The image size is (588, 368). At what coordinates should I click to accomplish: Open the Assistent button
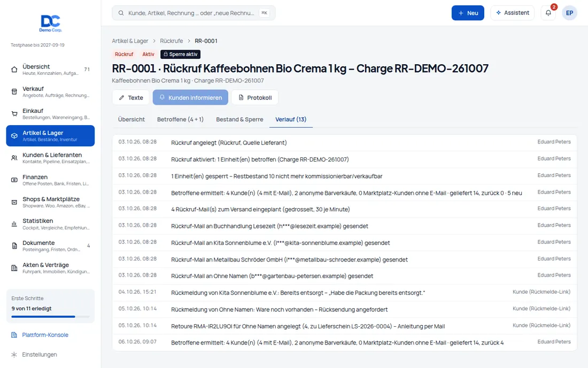[x=512, y=13]
